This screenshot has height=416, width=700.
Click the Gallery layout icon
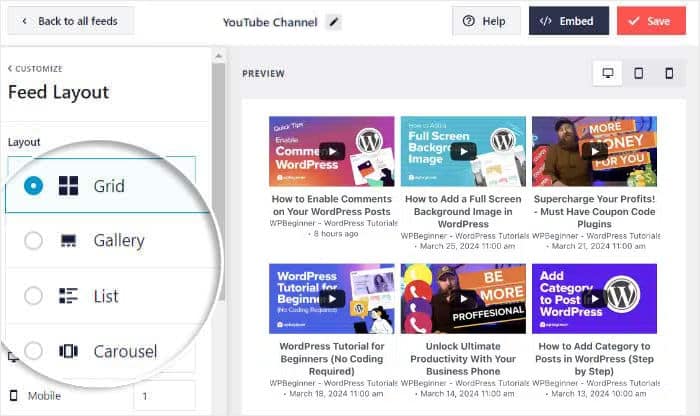[68, 241]
